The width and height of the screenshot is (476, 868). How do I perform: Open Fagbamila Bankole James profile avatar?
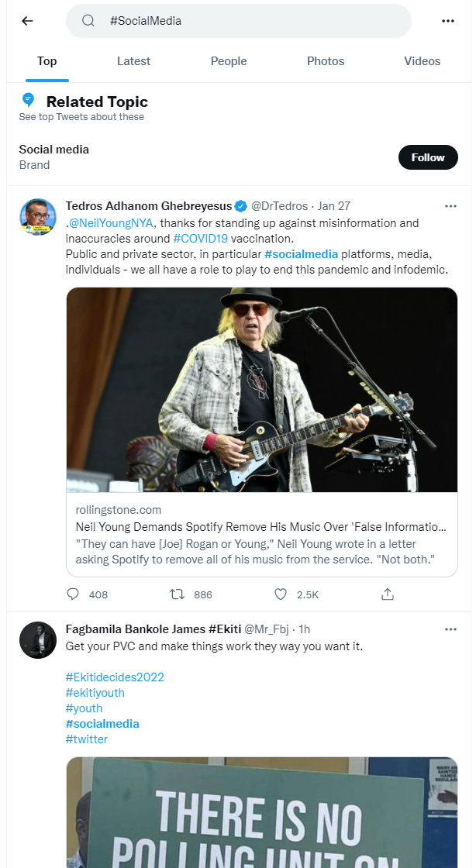37,640
